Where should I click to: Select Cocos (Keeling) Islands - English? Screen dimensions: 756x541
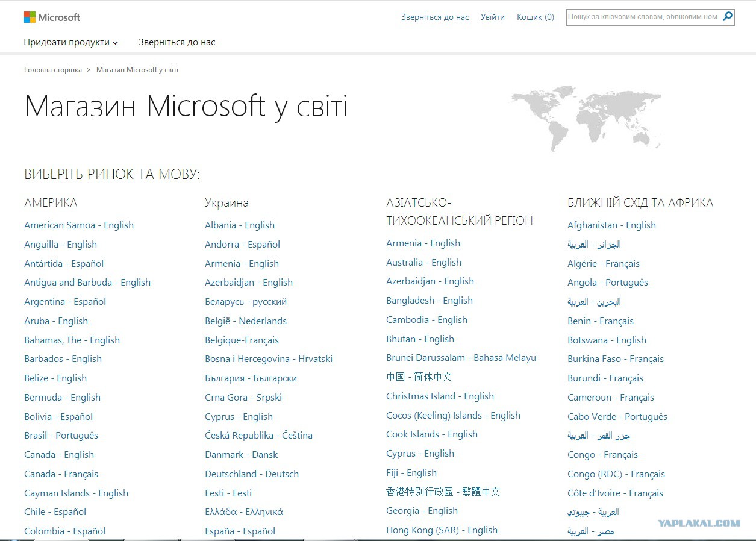pyautogui.click(x=453, y=416)
